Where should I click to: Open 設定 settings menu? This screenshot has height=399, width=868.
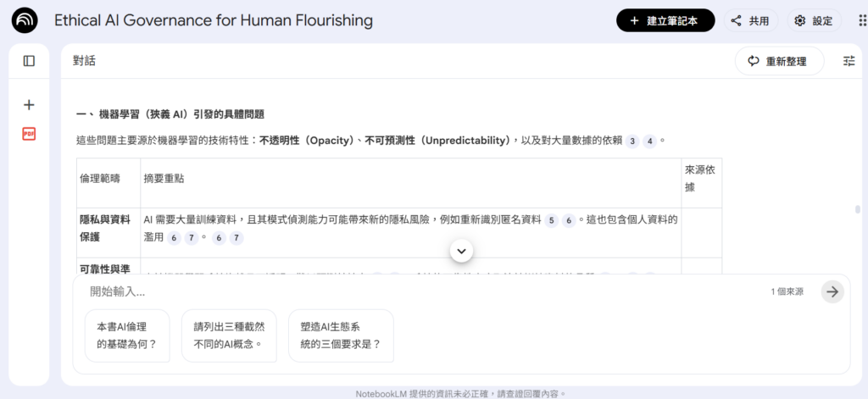[814, 20]
